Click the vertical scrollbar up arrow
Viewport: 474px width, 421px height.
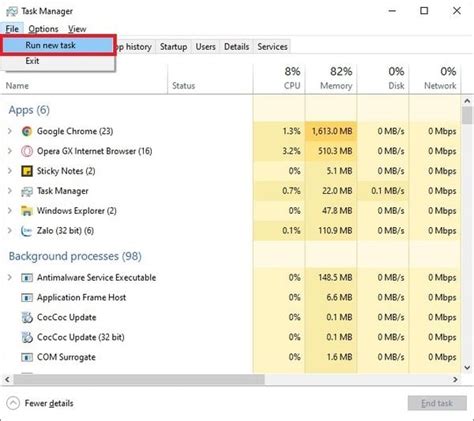click(x=467, y=101)
